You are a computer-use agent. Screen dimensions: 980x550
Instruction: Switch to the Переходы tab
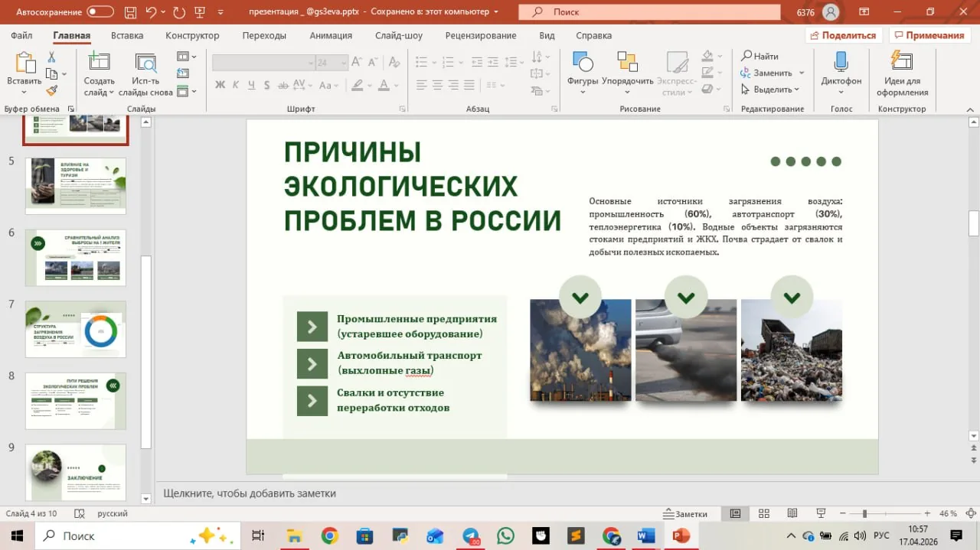[x=264, y=35]
